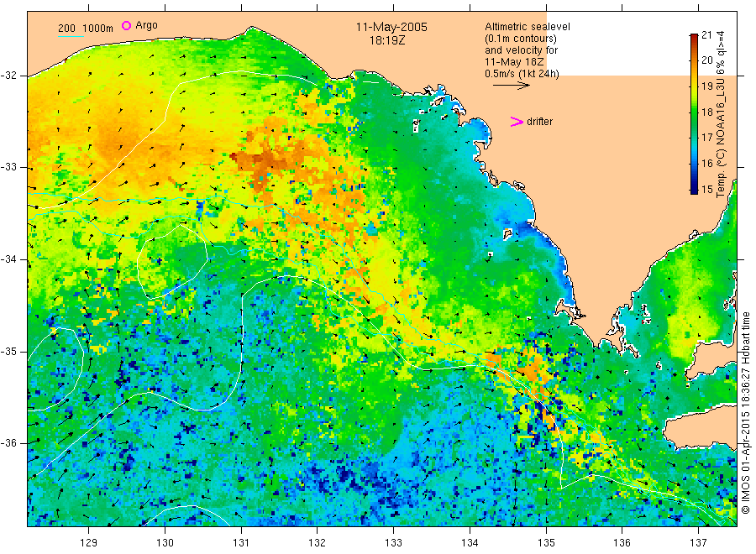
Task: Click the '19' color bar tick label
Action: (706, 86)
